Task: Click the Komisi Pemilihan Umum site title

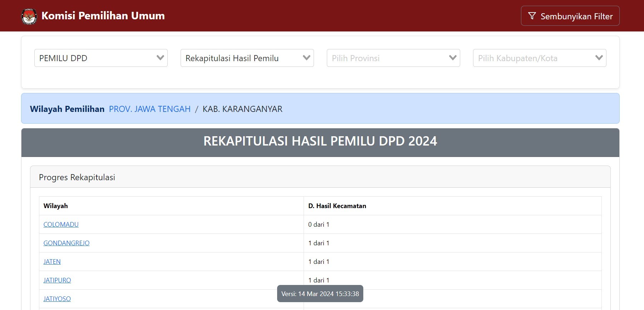Action: [x=103, y=16]
